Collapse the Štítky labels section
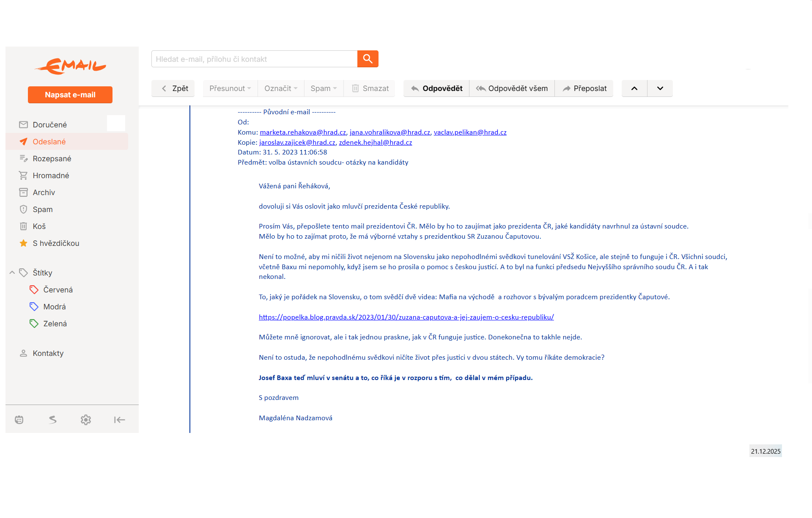This screenshot has width=812, height=518. 12,273
